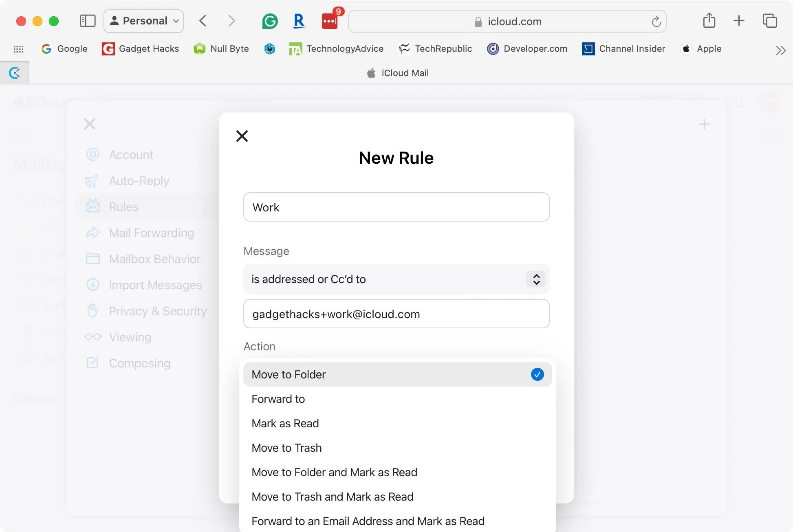The image size is (793, 532).
Task: Open the Apple bookmark
Action: tap(701, 49)
